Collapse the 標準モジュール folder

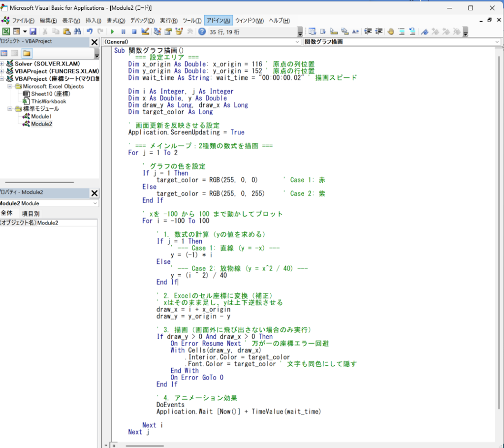(10, 109)
